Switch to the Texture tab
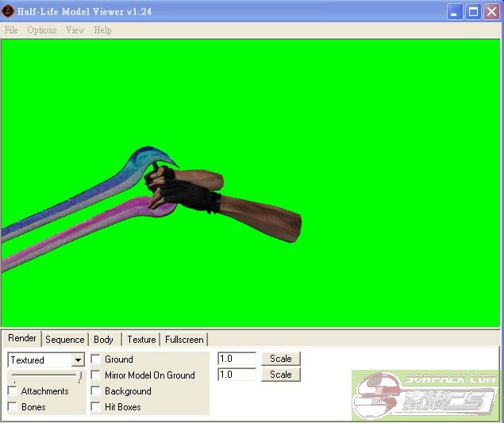 click(141, 340)
